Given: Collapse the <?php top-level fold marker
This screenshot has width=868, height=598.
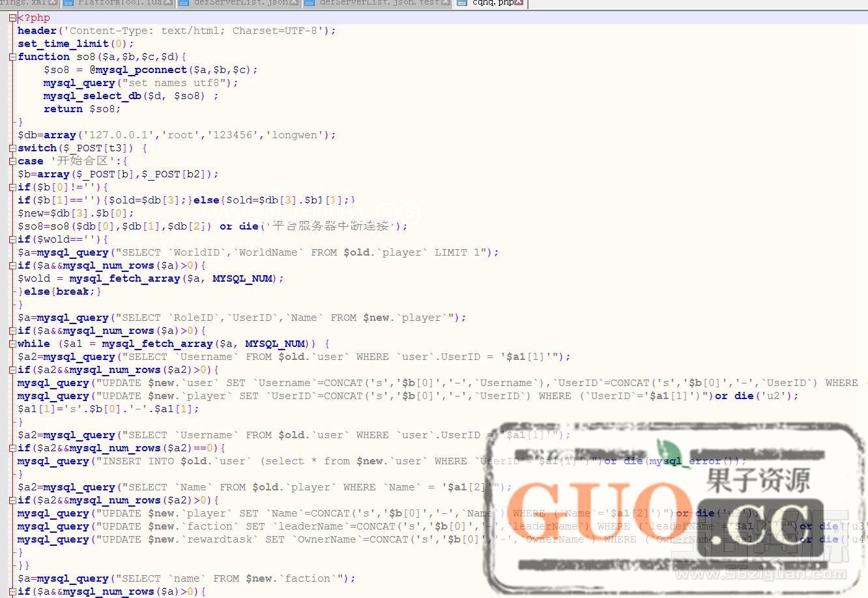Looking at the screenshot, I should click(x=12, y=18).
